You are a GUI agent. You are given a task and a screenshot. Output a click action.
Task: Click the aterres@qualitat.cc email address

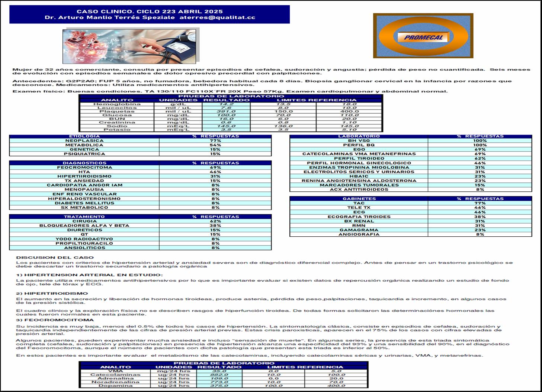tap(217, 17)
